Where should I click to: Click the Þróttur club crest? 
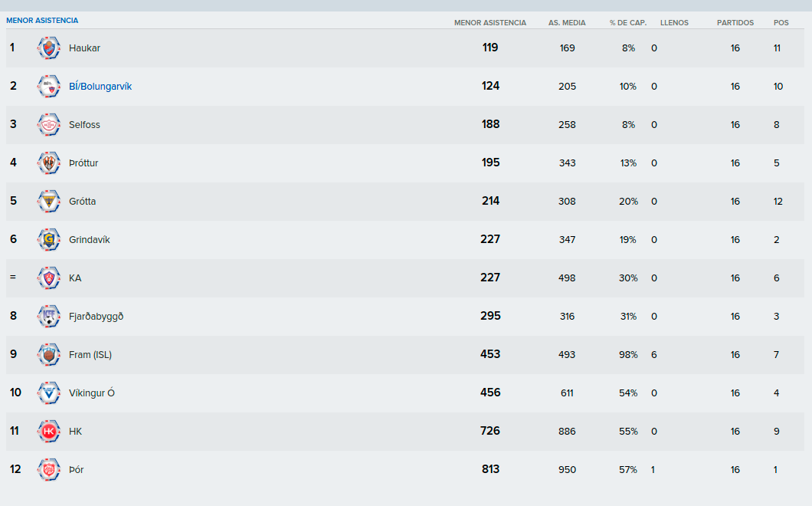49,163
